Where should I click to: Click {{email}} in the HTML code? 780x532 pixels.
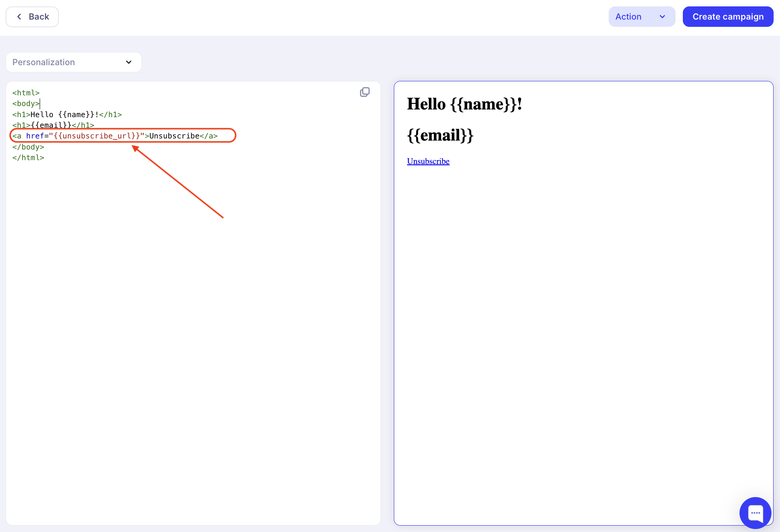click(x=51, y=125)
